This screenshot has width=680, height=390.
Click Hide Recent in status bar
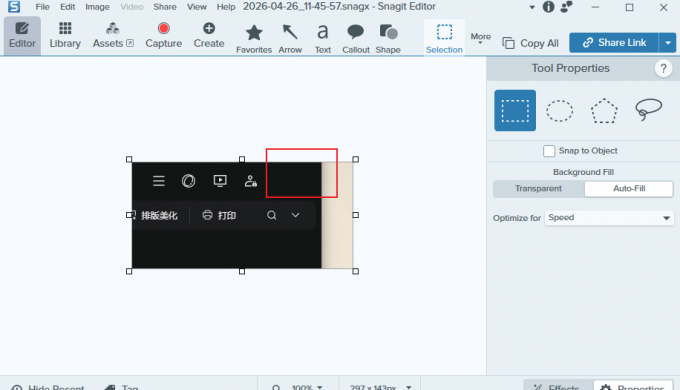48,387
